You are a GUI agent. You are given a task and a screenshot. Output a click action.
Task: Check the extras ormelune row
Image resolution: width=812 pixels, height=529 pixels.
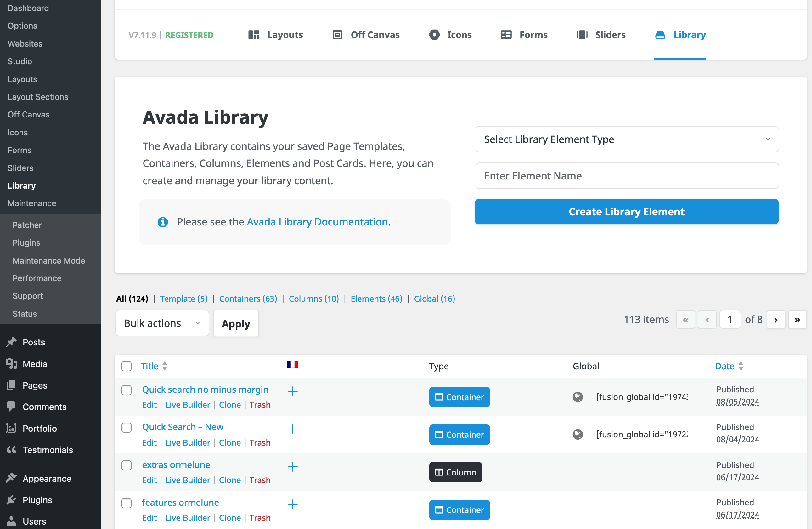pyautogui.click(x=127, y=465)
